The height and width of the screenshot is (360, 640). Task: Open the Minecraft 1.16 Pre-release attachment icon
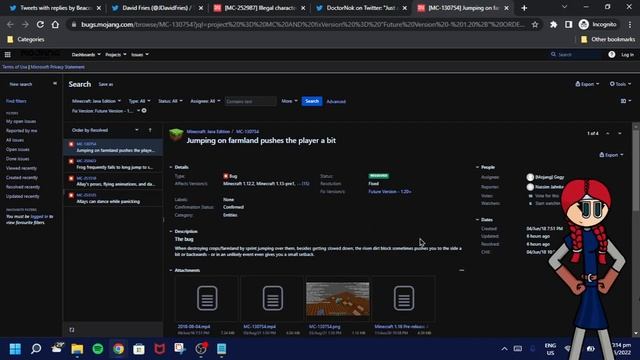(x=404, y=298)
